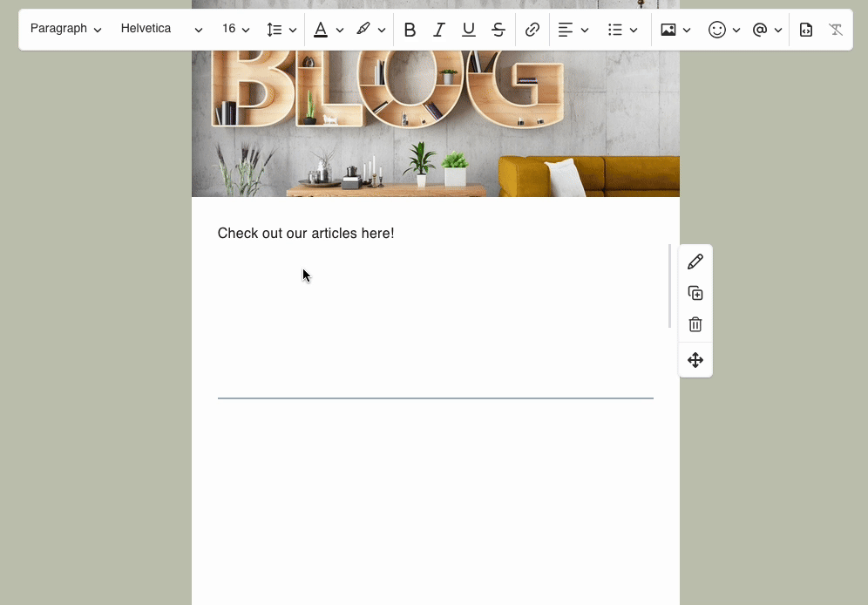Open the Paragraph style dropdown
868x605 pixels.
(x=65, y=29)
